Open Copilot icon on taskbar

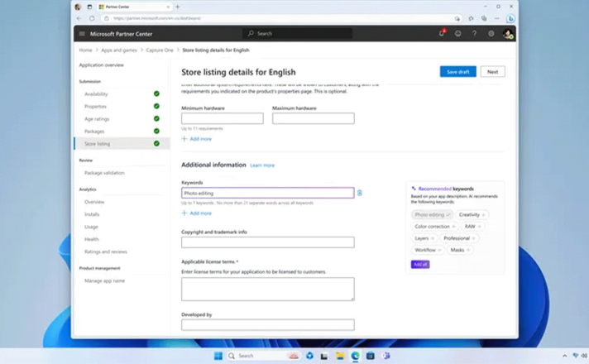pos(309,356)
